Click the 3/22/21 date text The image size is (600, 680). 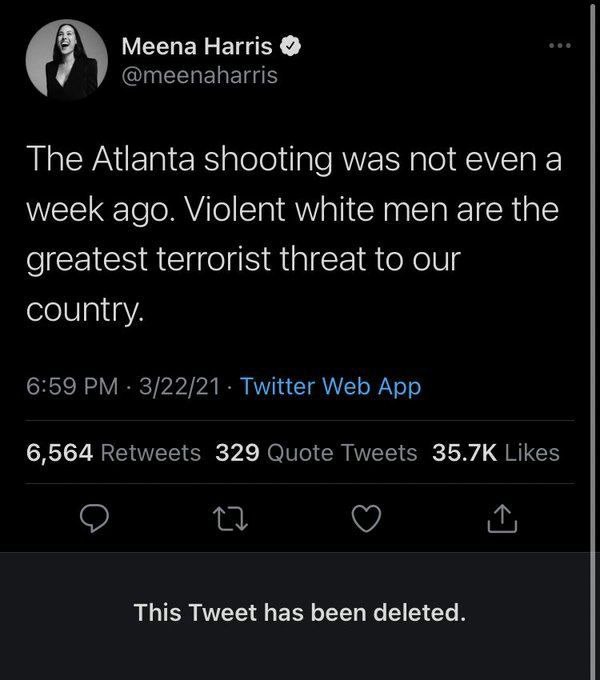[x=179, y=386]
